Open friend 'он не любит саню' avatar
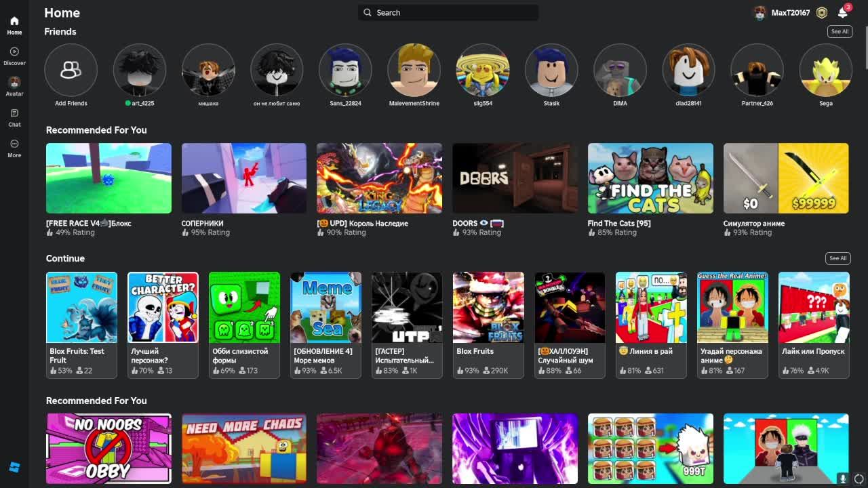The image size is (868, 488). pos(277,70)
